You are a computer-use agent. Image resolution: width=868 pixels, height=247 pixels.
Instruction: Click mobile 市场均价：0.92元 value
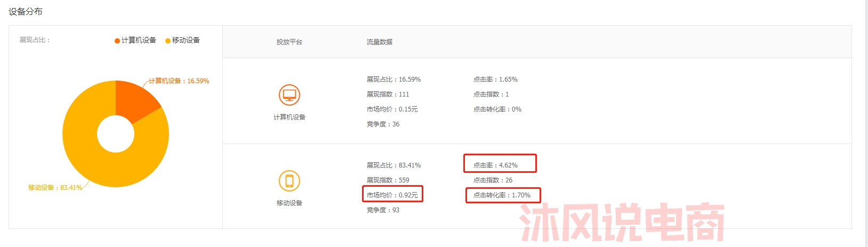tap(392, 195)
